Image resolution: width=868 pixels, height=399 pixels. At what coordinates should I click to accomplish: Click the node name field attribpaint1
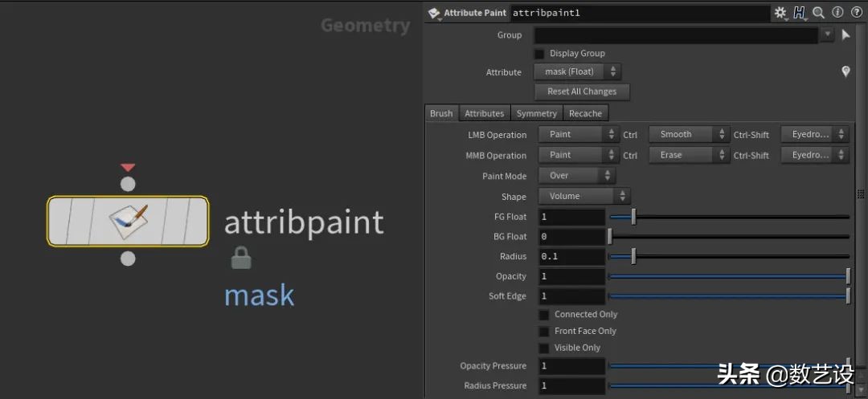coord(639,13)
